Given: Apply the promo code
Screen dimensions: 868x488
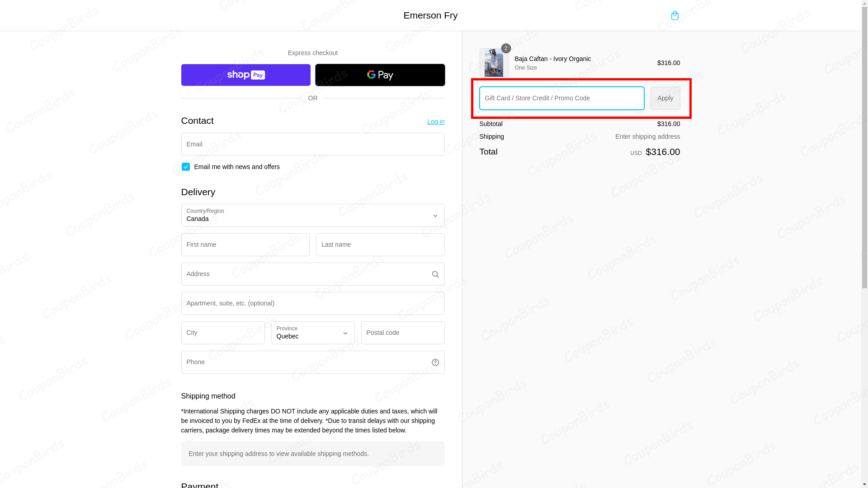Looking at the screenshot, I should pos(665,98).
